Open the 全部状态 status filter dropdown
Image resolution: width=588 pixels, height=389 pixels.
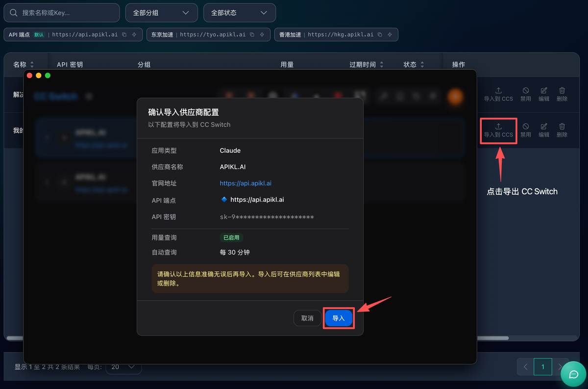pos(239,13)
